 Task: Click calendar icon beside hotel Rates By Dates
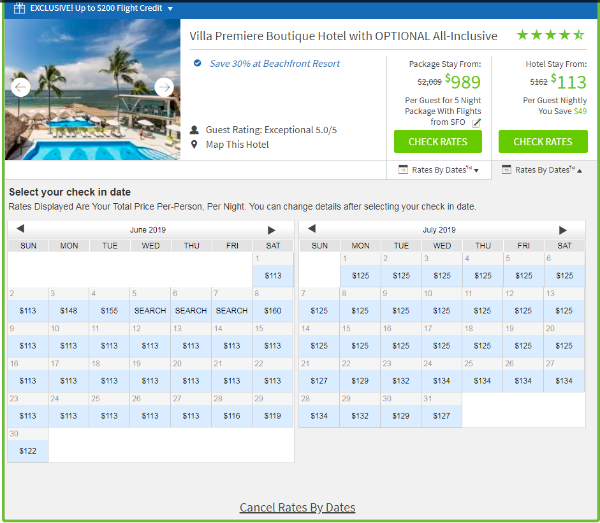click(506, 169)
